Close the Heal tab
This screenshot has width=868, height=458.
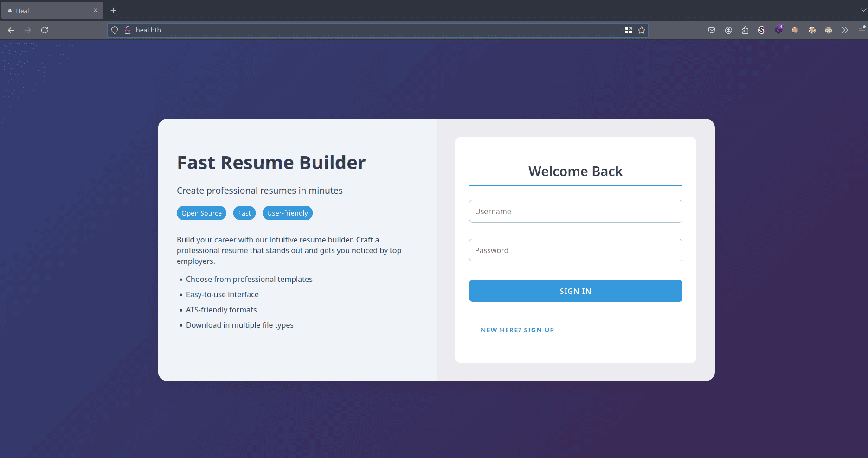point(96,10)
